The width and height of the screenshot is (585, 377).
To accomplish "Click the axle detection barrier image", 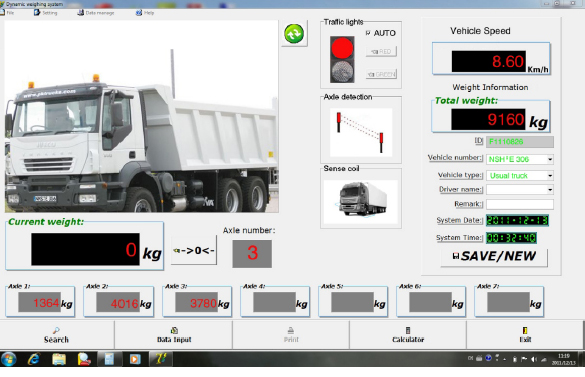I will [361, 132].
